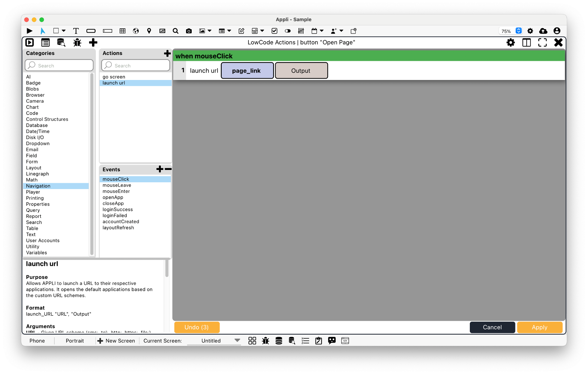Select the Database category

point(37,125)
